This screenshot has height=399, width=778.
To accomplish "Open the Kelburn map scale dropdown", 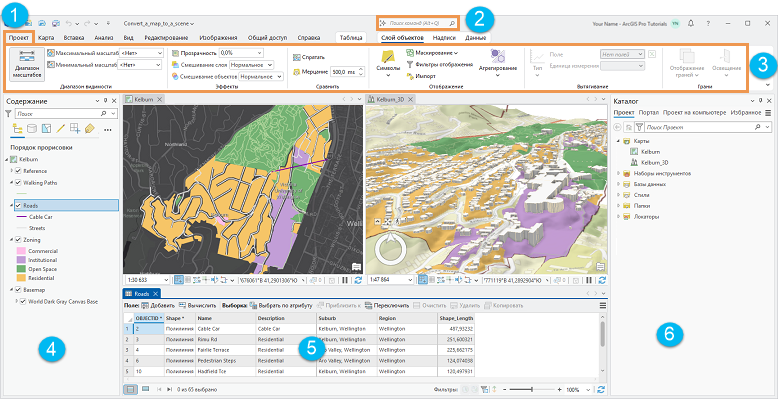I will point(167,280).
